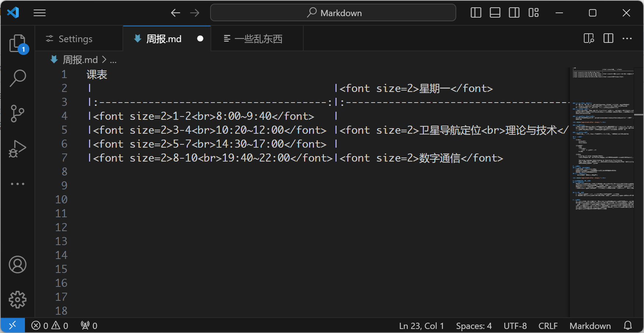The height and width of the screenshot is (333, 644).
Task: Open the Manage gear menu
Action: (x=18, y=300)
